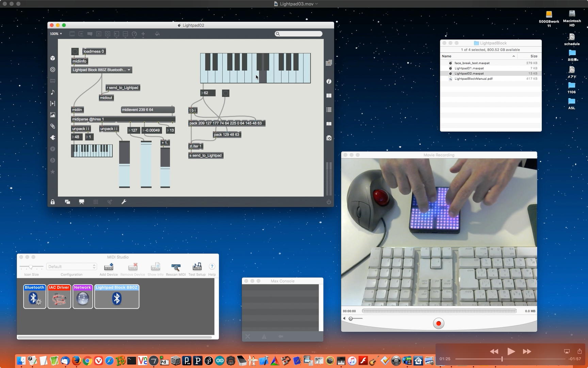This screenshot has width=588, height=368.
Task: Open the objects cube icon in sidebar
Action: click(53, 58)
